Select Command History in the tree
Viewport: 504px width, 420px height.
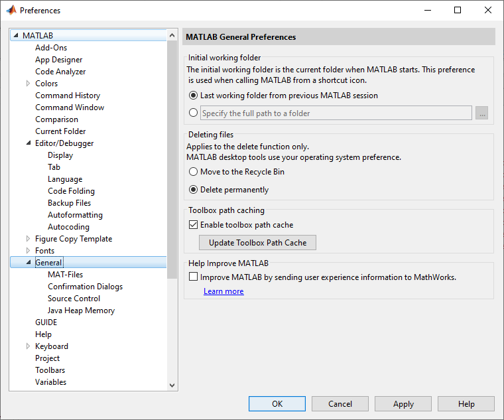pyautogui.click(x=68, y=96)
